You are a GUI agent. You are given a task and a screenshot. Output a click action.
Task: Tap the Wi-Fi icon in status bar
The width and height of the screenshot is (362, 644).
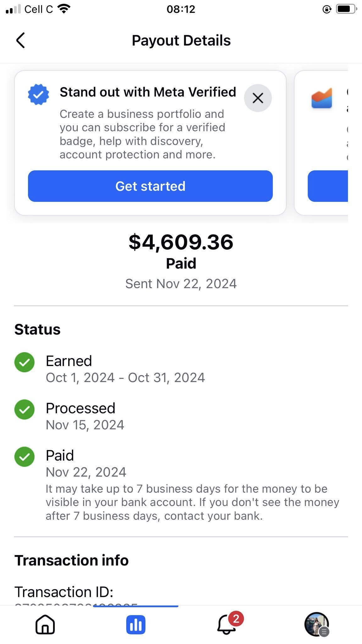click(64, 9)
